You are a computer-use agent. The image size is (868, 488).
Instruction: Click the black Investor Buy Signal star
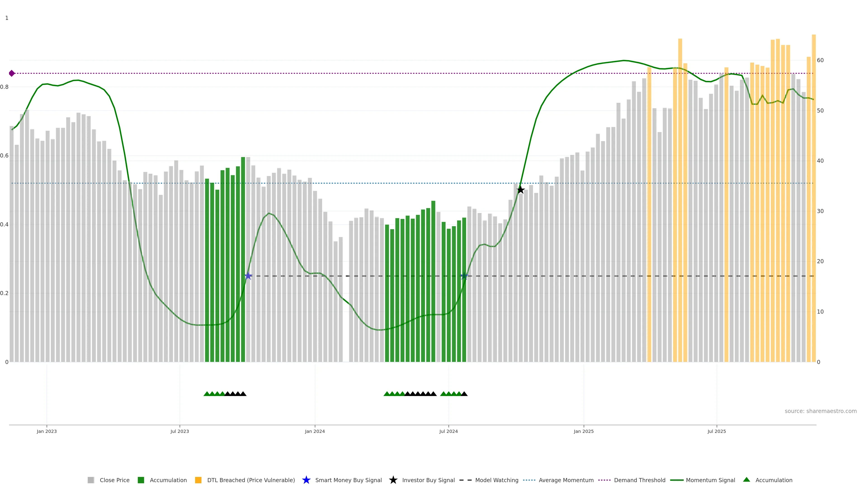[x=520, y=190]
